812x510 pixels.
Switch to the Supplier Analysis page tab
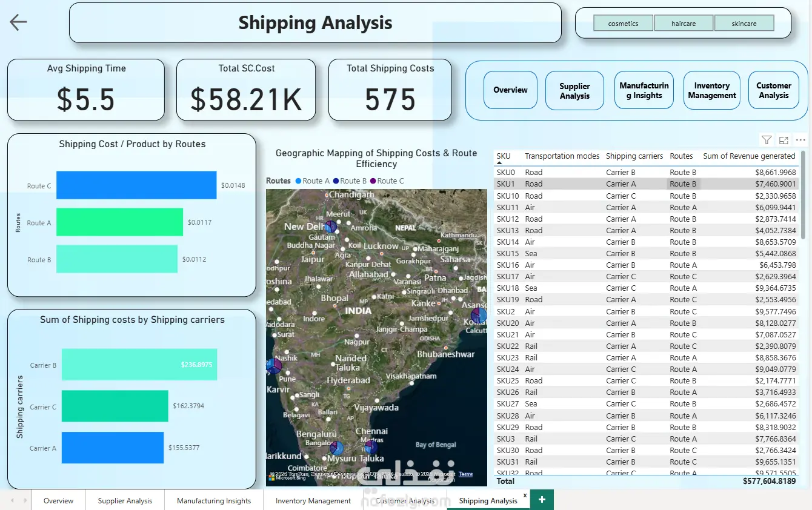125,501
